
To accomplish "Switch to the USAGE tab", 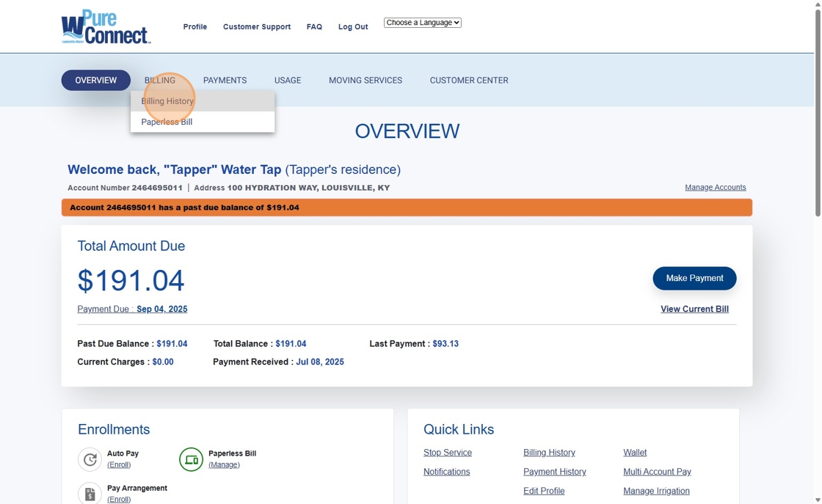I will pos(287,80).
